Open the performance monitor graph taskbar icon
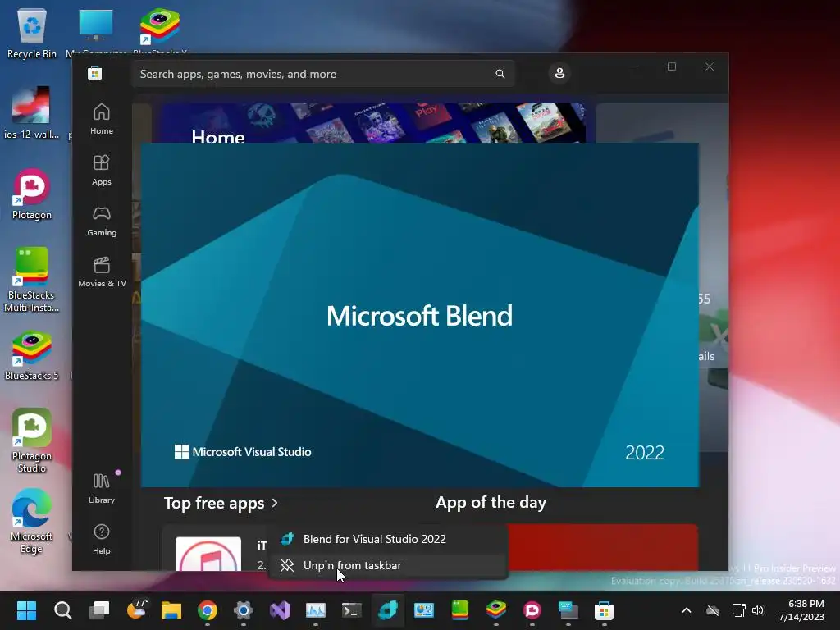This screenshot has height=630, width=840. pos(316,610)
